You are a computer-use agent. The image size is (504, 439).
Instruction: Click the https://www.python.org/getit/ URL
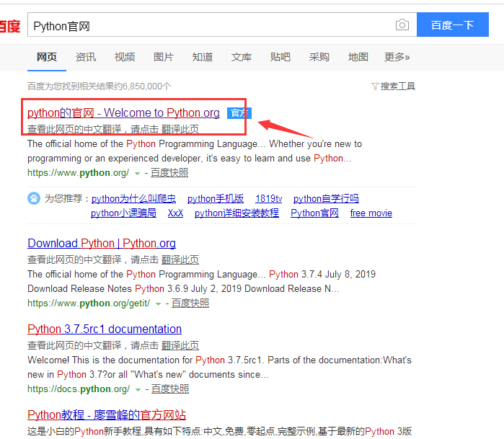89,303
